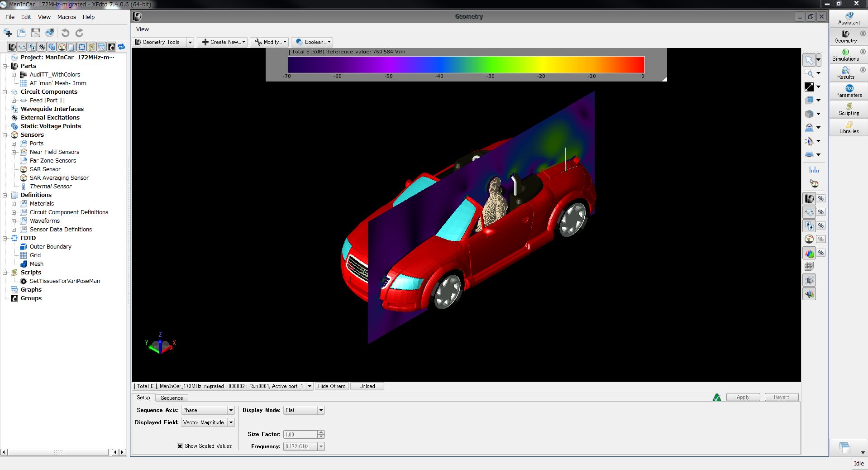
Task: Expand the Near Field Sensors tree node
Action: [14, 152]
